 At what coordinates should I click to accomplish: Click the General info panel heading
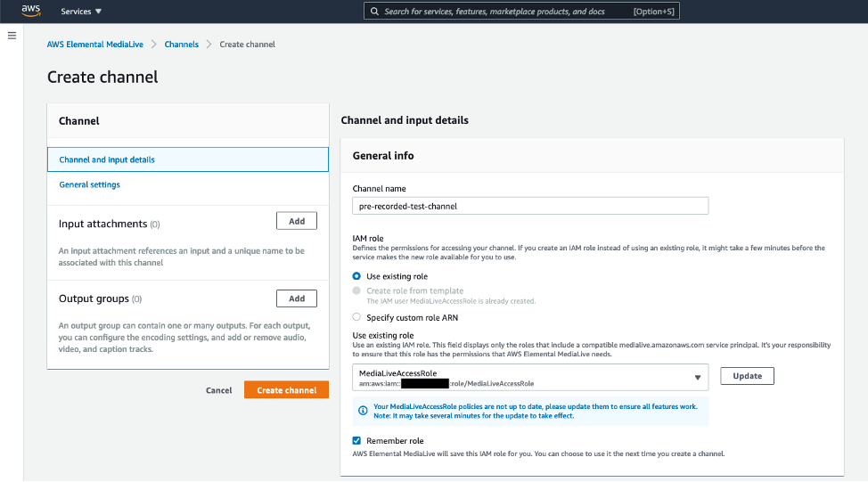383,156
